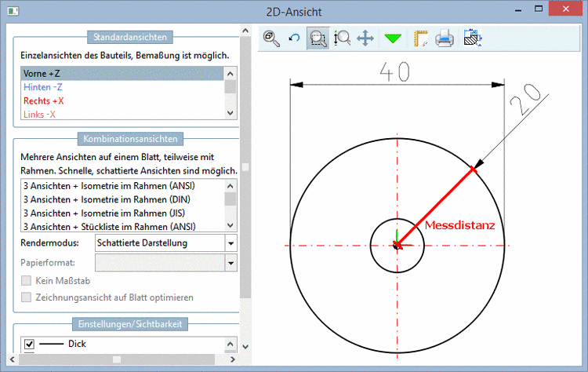Maximize the 2D-Ansicht window
Screen dimensions: 588x372
[539, 9]
